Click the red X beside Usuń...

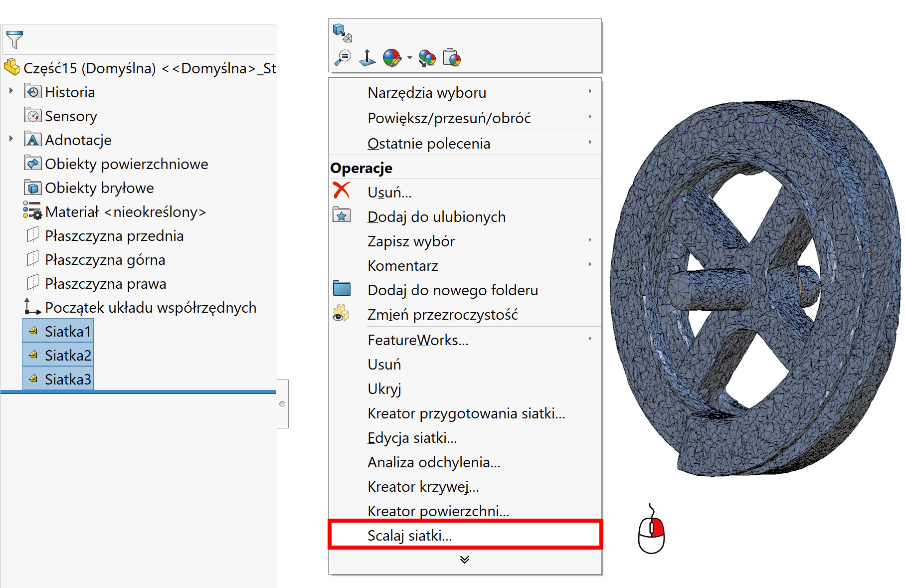[x=342, y=191]
